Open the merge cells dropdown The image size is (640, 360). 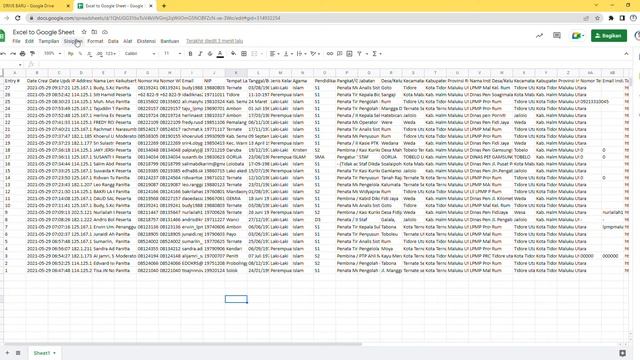257,53
